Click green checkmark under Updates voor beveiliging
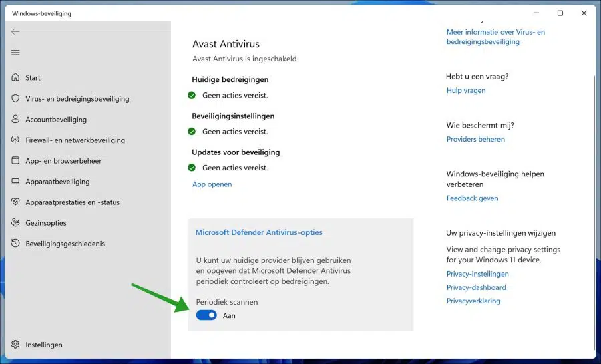This screenshot has width=601, height=364. 192,168
